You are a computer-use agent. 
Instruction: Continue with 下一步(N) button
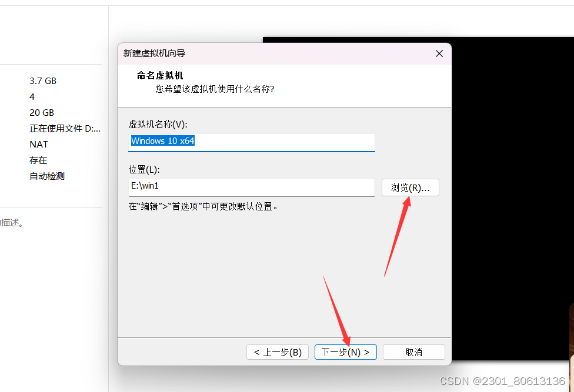tap(346, 352)
